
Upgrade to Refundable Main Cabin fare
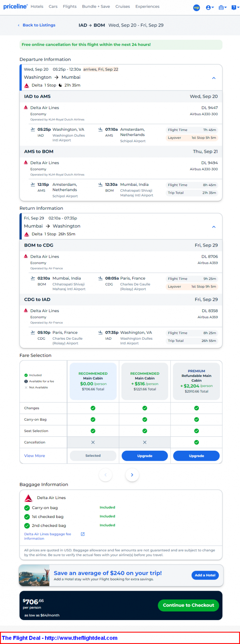(x=196, y=456)
